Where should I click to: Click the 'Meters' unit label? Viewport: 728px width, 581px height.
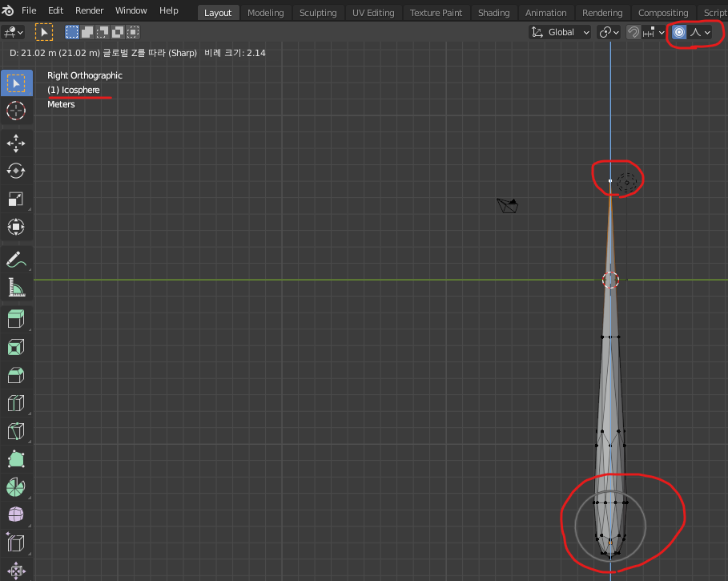pyautogui.click(x=61, y=104)
